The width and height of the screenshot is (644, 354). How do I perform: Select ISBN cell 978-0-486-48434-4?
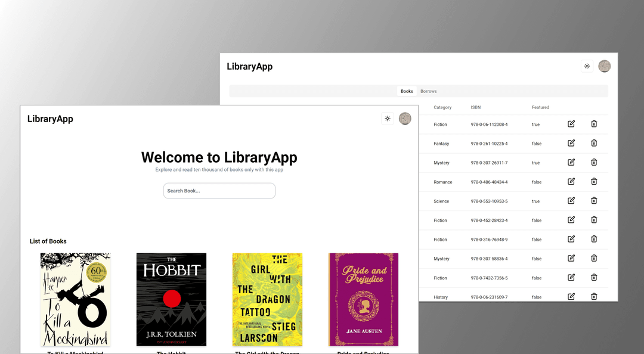(489, 182)
